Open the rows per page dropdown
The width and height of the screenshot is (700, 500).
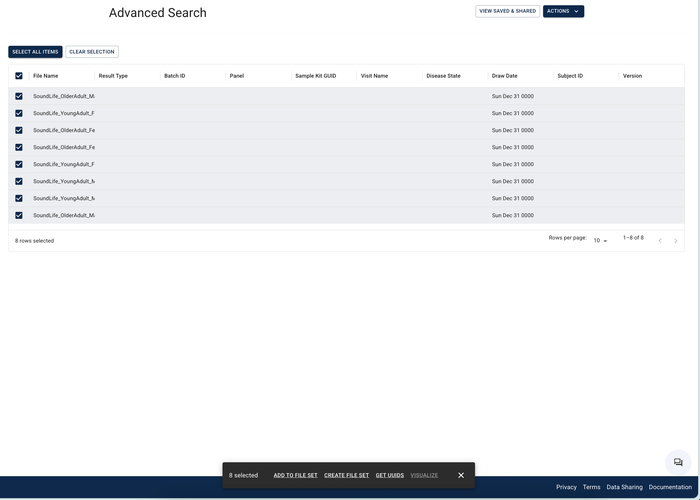(x=600, y=241)
